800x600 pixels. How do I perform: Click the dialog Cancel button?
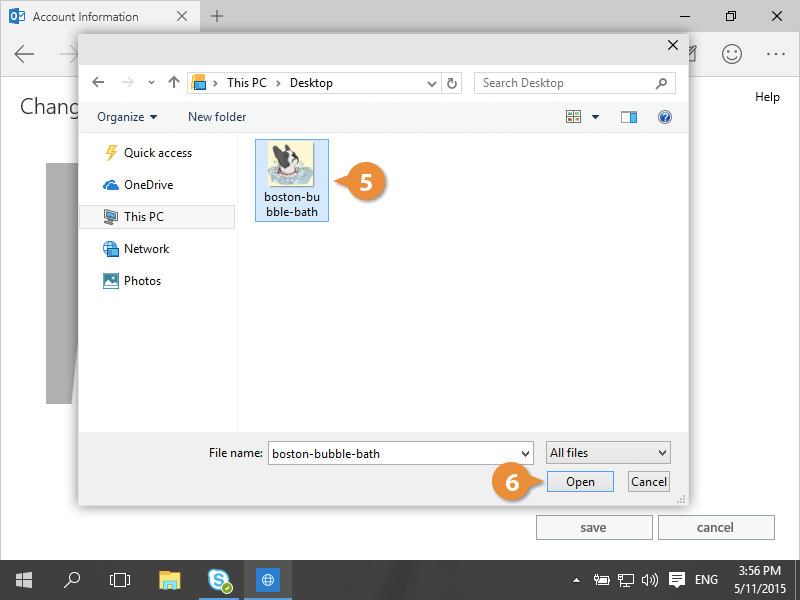point(649,481)
